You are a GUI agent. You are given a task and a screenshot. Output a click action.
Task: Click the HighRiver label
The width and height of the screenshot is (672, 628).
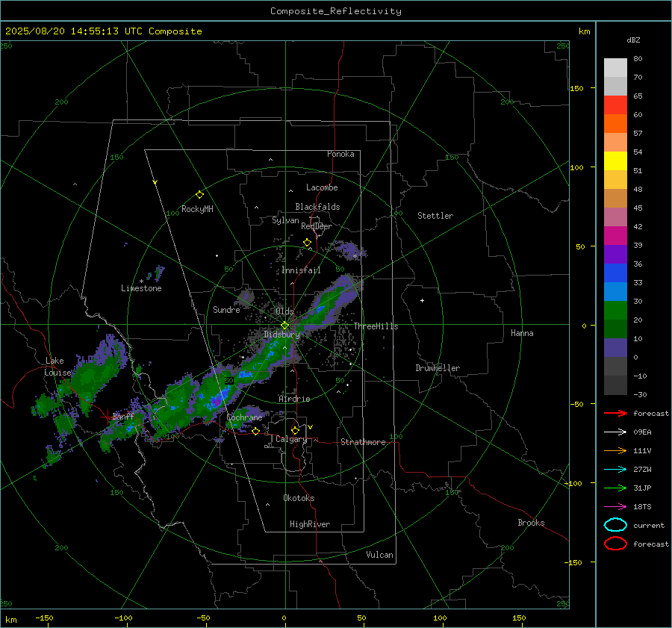pos(310,524)
